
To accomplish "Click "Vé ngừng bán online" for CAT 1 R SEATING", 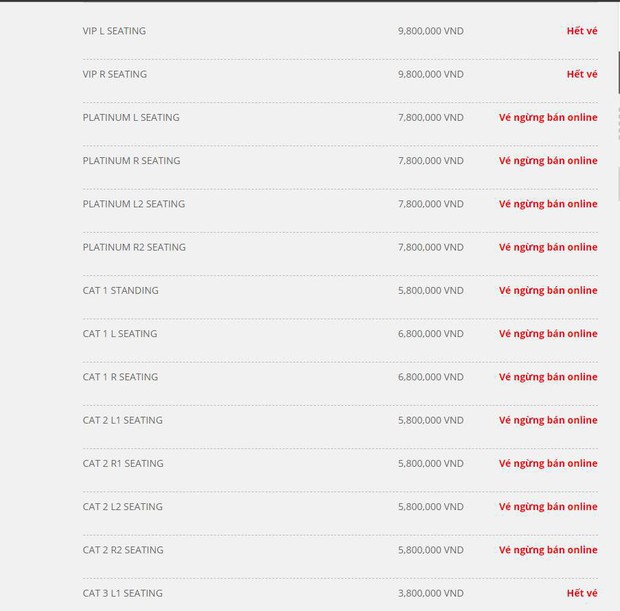I will pos(548,377).
